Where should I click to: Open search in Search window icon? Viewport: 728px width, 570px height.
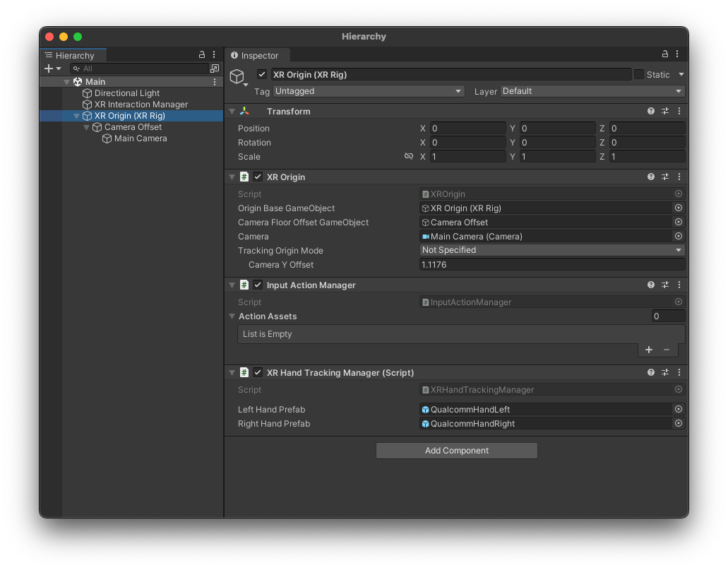[x=215, y=69]
